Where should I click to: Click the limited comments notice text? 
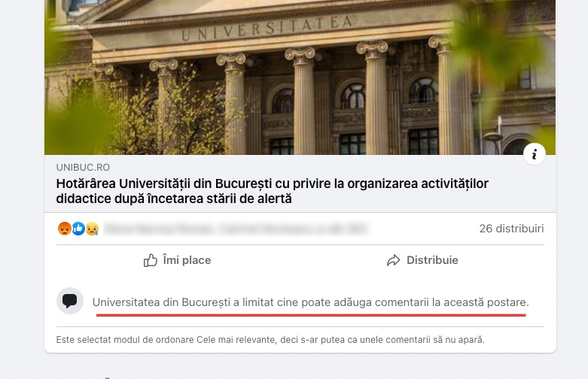pos(310,302)
